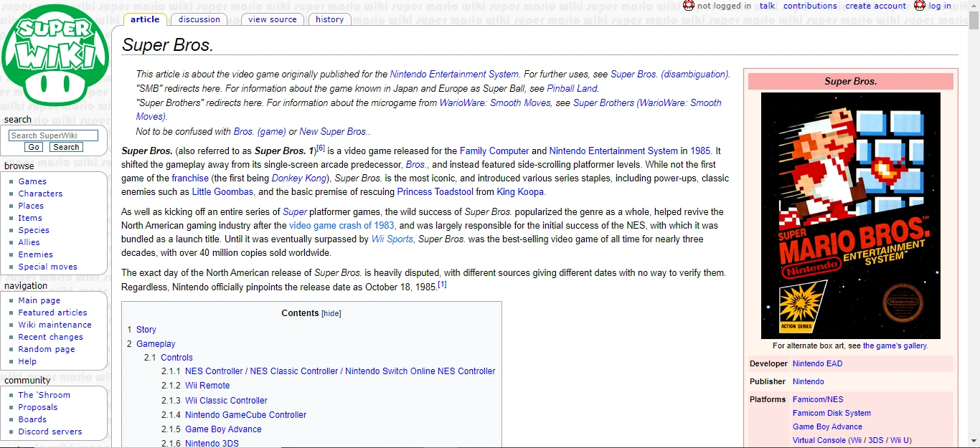Image resolution: width=980 pixels, height=448 pixels.
Task: Open the Featured articles link
Action: coord(52,313)
